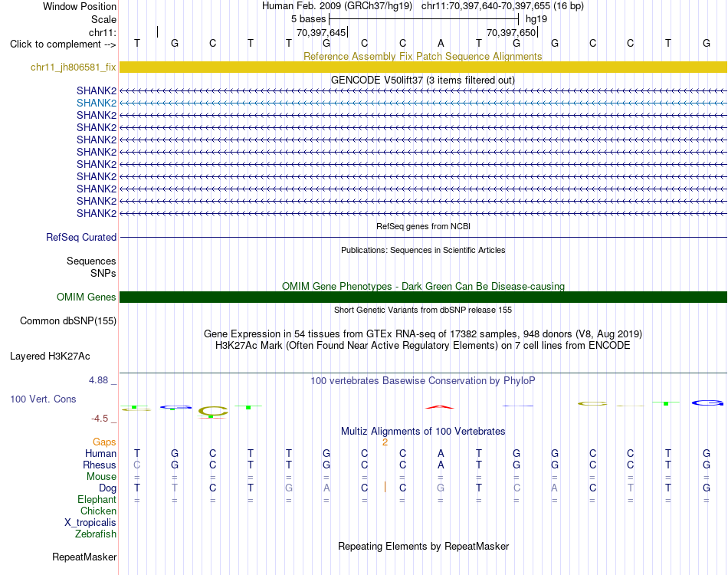Open the GTEx Gene Expression track title

pyautogui.click(x=423, y=334)
